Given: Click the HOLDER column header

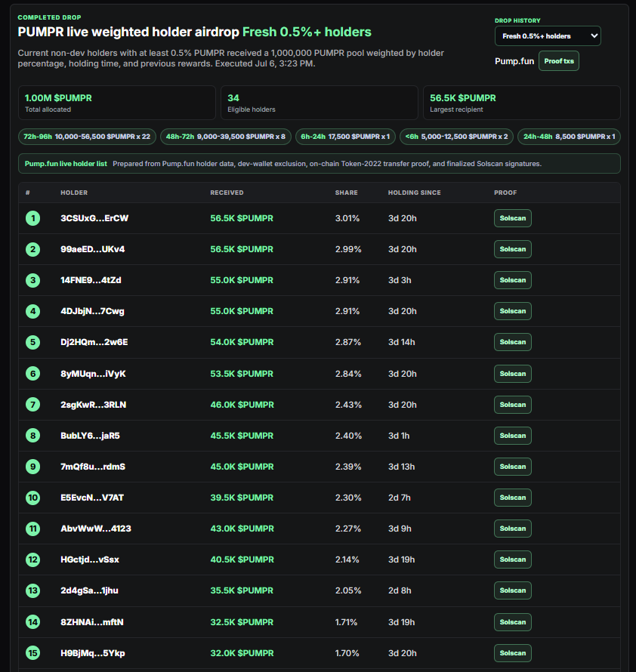Looking at the screenshot, I should click(74, 193).
